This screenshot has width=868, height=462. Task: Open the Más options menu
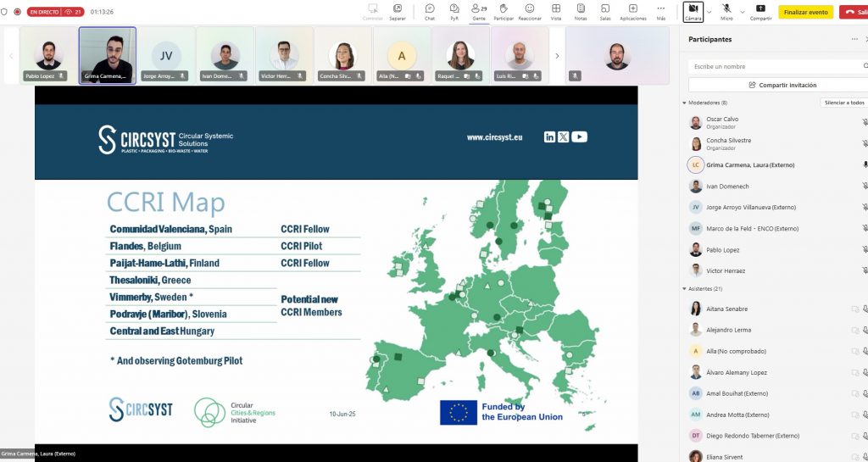click(661, 12)
